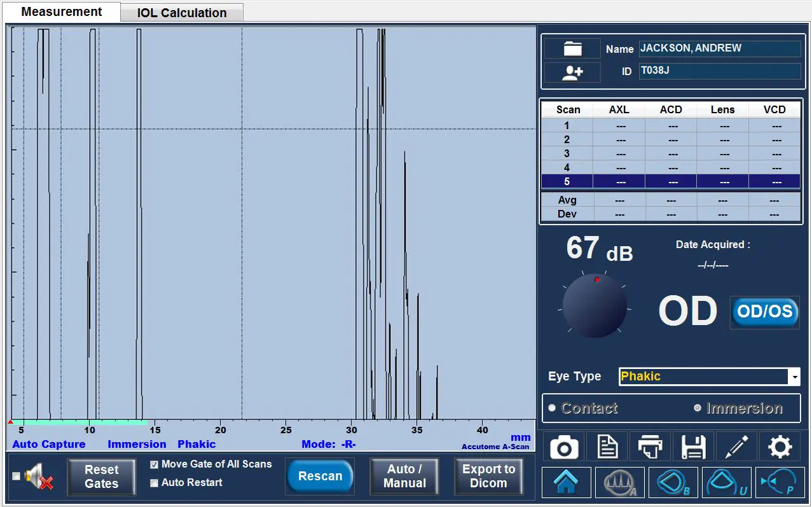Select the Measurement tab

[62, 12]
